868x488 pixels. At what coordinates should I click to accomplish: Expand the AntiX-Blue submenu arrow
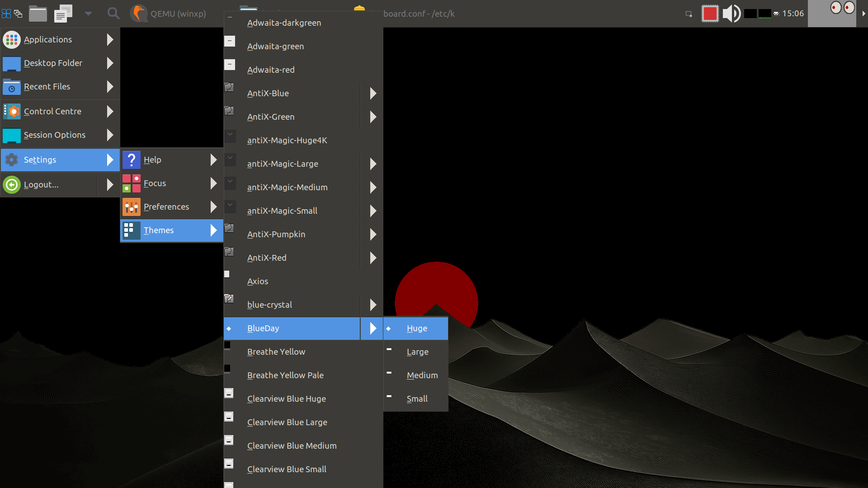[x=373, y=94]
